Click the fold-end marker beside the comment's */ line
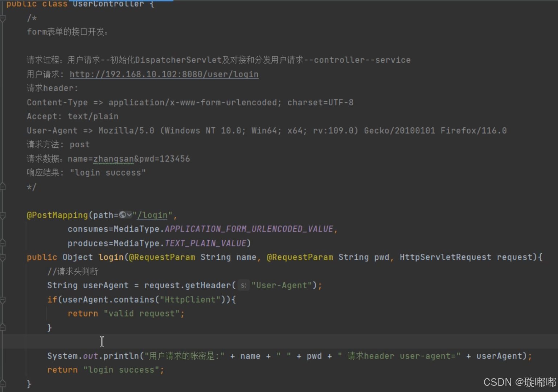558x392 pixels. (x=3, y=187)
